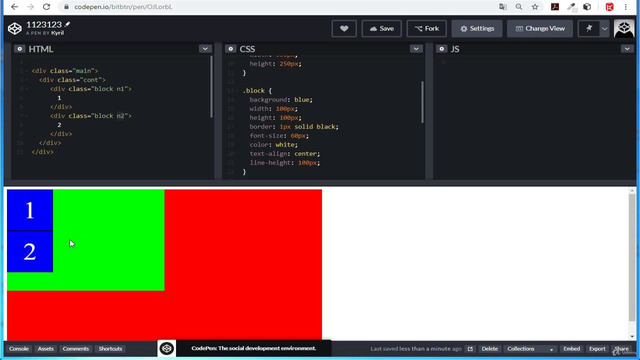Open the Shortcuts panel
The height and width of the screenshot is (360, 640).
point(110,349)
